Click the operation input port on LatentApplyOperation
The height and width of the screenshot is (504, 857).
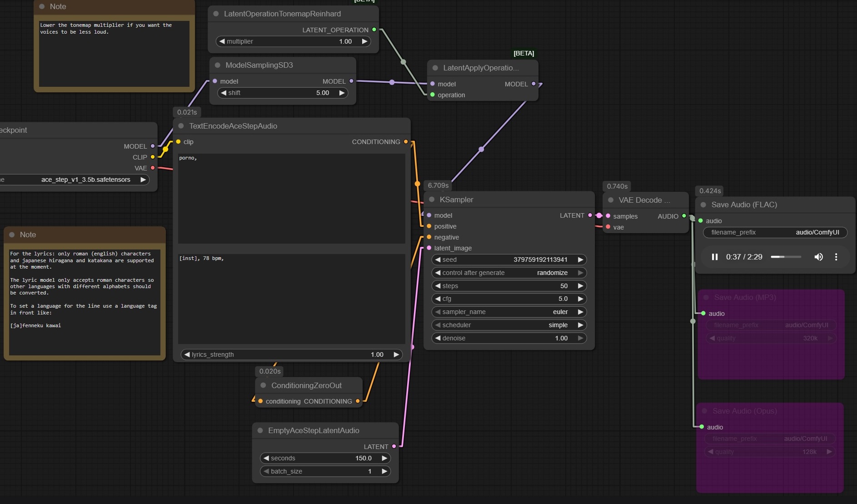tap(433, 95)
